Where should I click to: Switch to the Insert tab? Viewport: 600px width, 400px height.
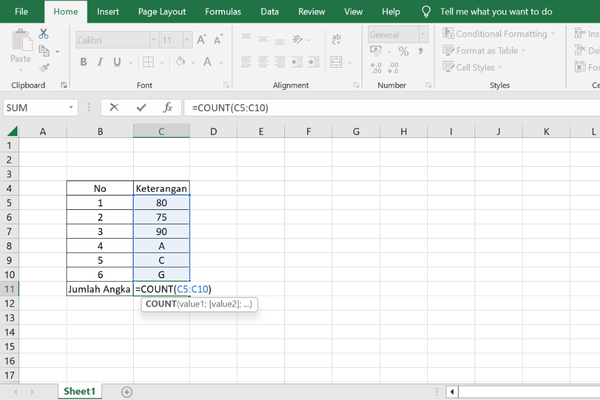click(x=108, y=11)
